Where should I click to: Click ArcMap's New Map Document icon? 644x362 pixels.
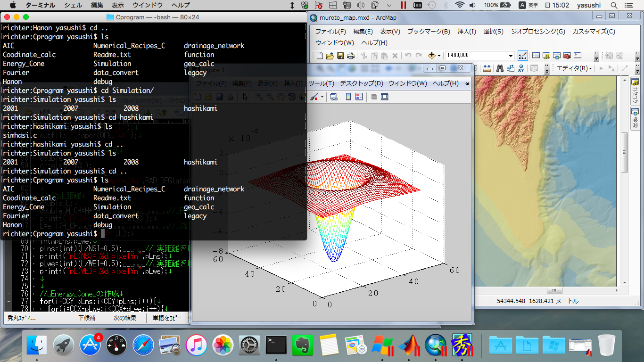320,56
